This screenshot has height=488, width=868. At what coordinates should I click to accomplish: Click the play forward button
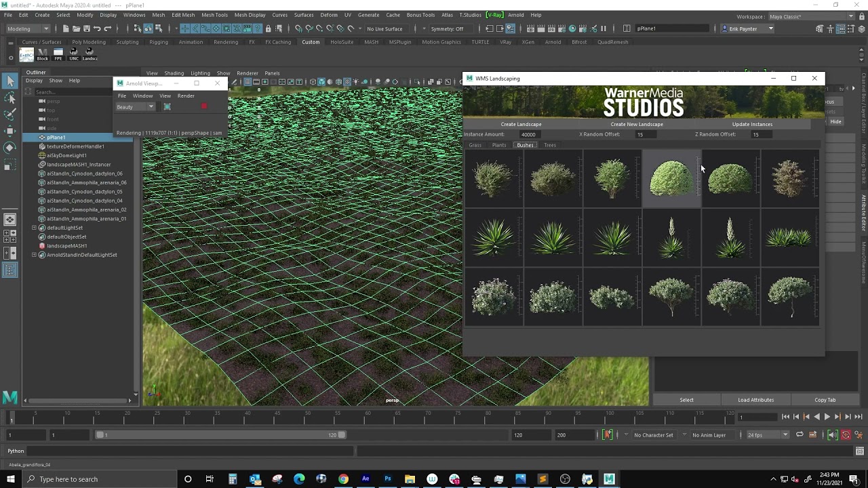click(827, 417)
